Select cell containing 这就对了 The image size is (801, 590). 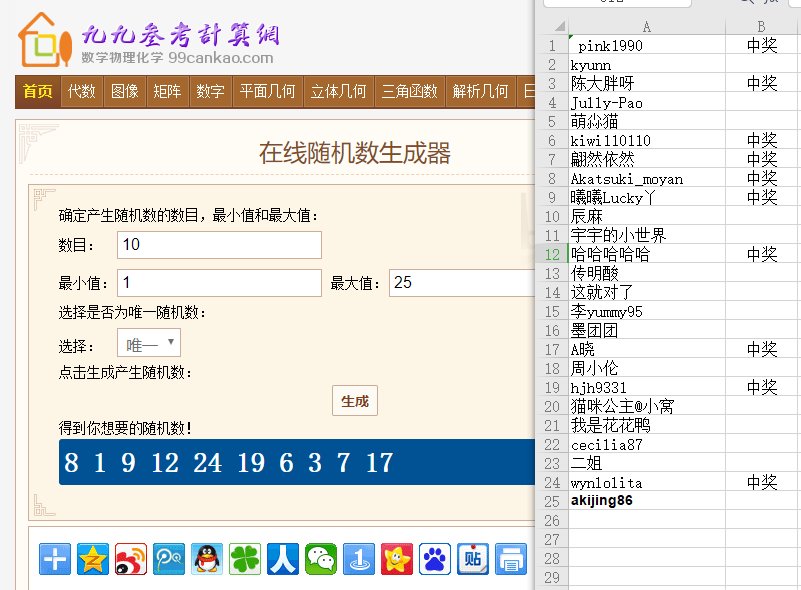click(647, 292)
